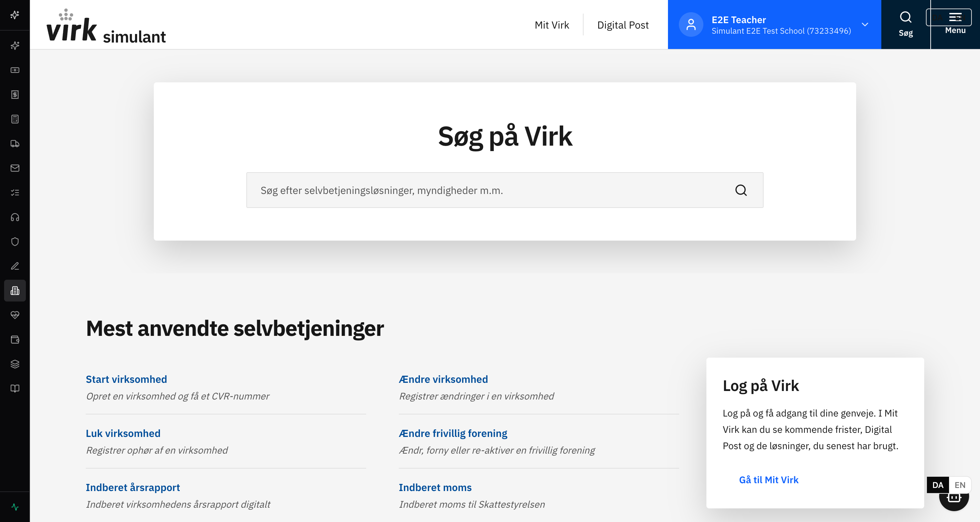980x522 pixels.
Task: Switch language to DA
Action: tap(937, 485)
